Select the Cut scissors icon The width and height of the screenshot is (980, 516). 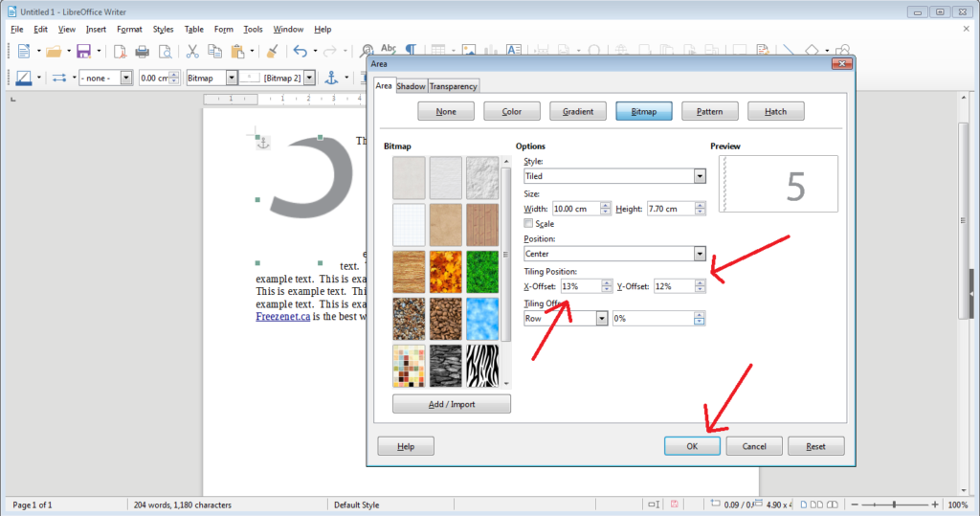192,51
